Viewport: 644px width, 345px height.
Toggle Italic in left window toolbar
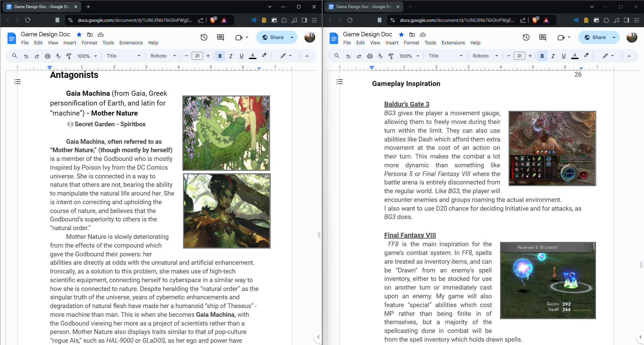pos(231,56)
